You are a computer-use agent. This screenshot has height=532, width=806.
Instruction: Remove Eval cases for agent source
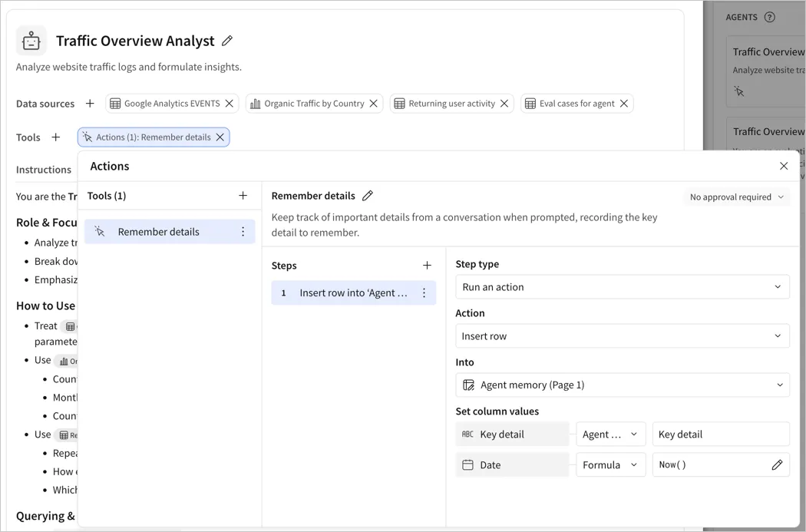pyautogui.click(x=624, y=104)
